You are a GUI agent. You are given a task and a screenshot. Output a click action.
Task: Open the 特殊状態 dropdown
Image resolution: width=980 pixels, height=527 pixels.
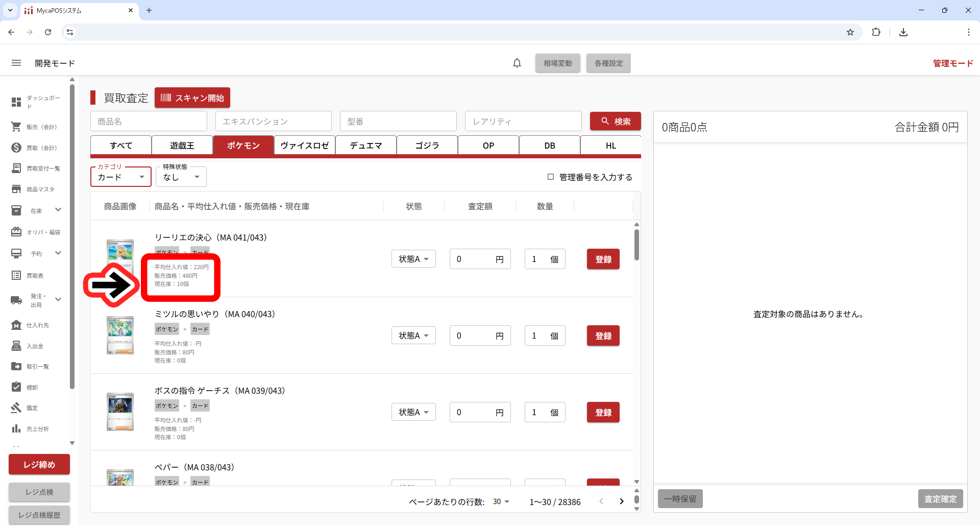(x=181, y=177)
